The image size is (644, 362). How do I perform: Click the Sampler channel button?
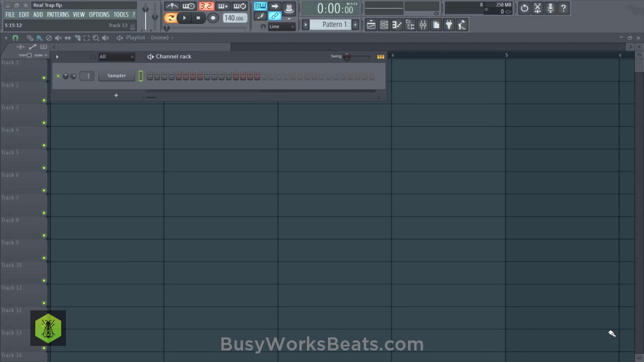coord(116,76)
